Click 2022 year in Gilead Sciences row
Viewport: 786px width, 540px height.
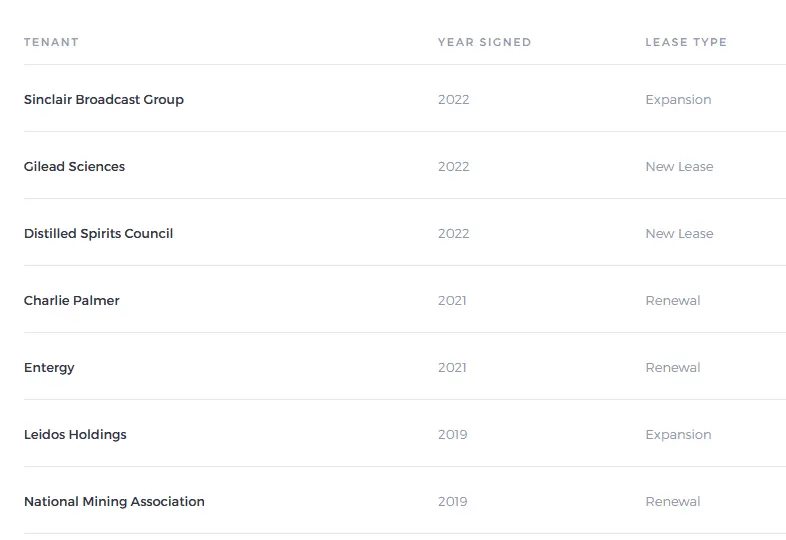point(453,167)
